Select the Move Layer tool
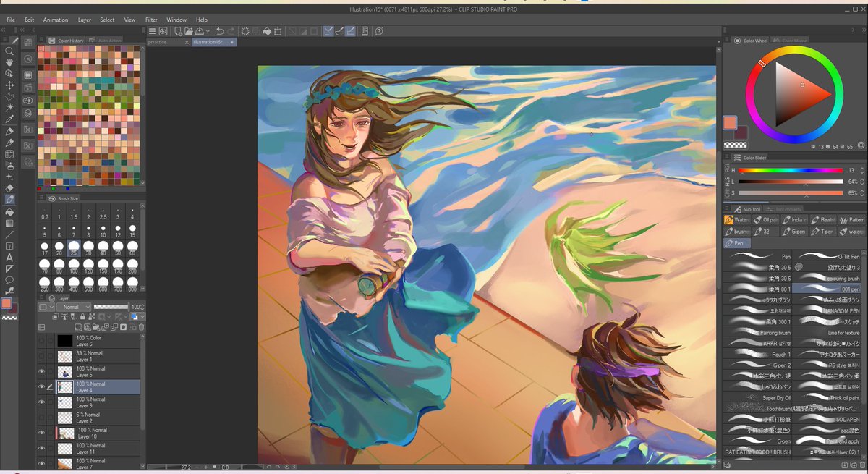Viewport: 868px width, 474px height. (9, 85)
